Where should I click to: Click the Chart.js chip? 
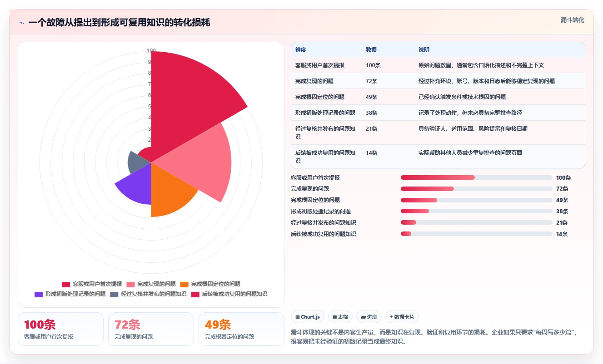click(308, 317)
